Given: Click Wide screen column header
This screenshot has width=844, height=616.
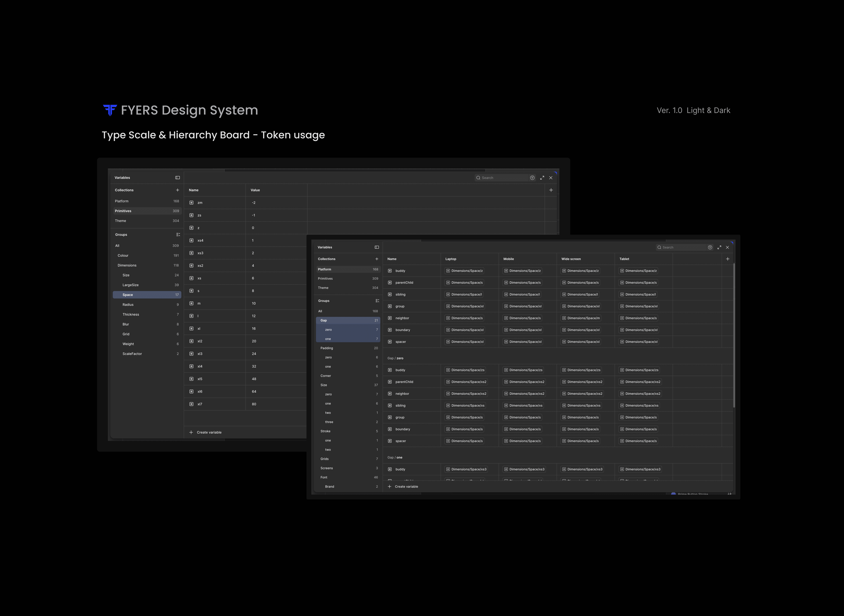Looking at the screenshot, I should tap(571, 259).
